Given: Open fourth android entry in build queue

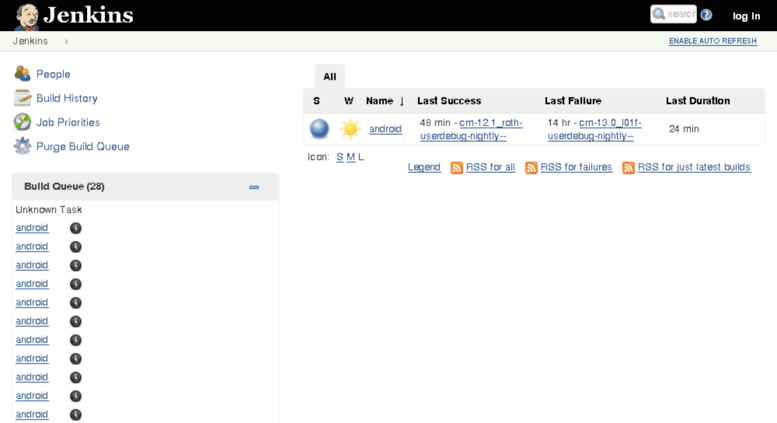Looking at the screenshot, I should pos(32,284).
